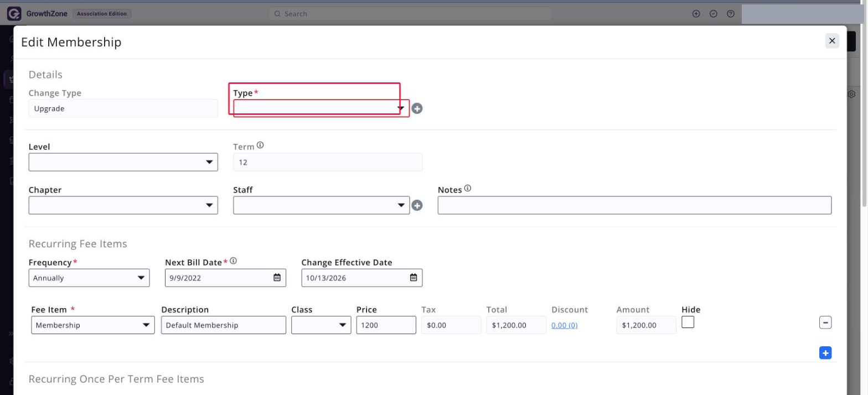Open the Staff dropdown

[321, 205]
